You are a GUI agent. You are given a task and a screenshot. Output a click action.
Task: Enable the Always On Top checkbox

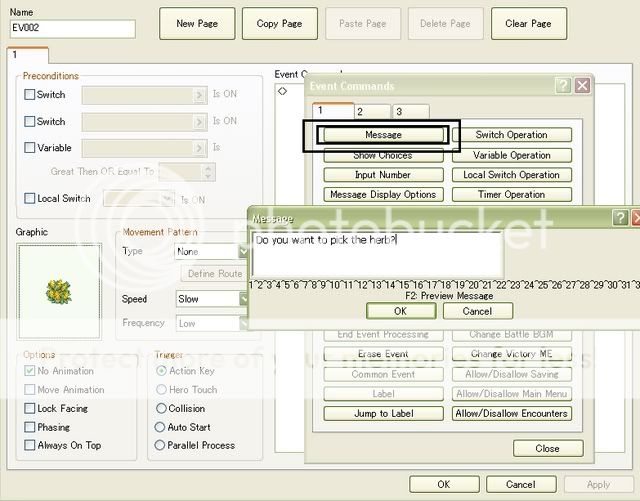click(x=30, y=446)
